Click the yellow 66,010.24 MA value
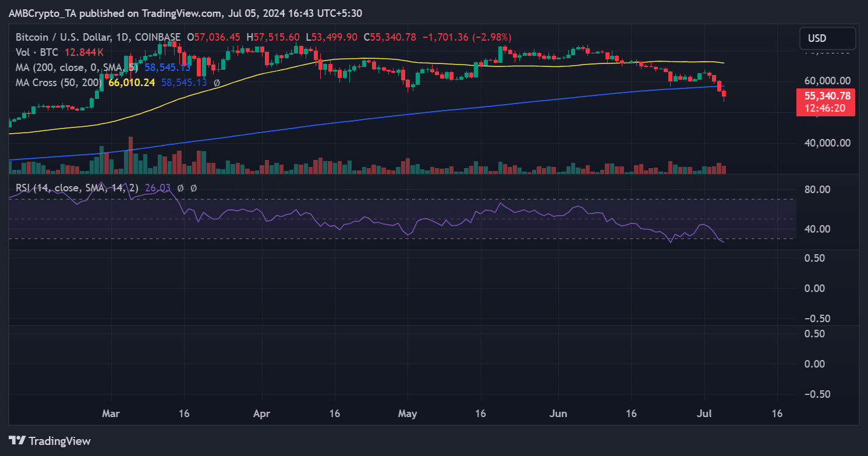 pyautogui.click(x=132, y=83)
